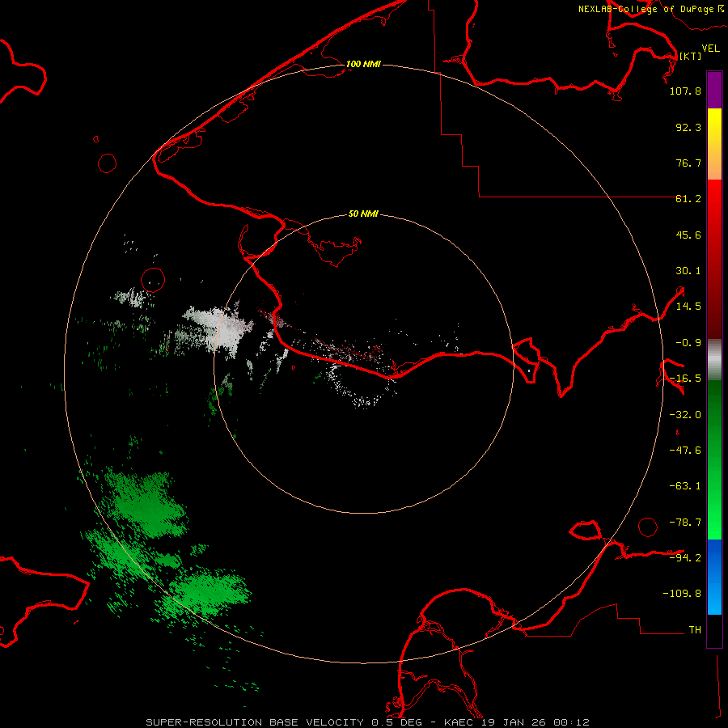This screenshot has width=728, height=728.
Task: Click the -0.9 velocity scale value
Action: click(688, 343)
